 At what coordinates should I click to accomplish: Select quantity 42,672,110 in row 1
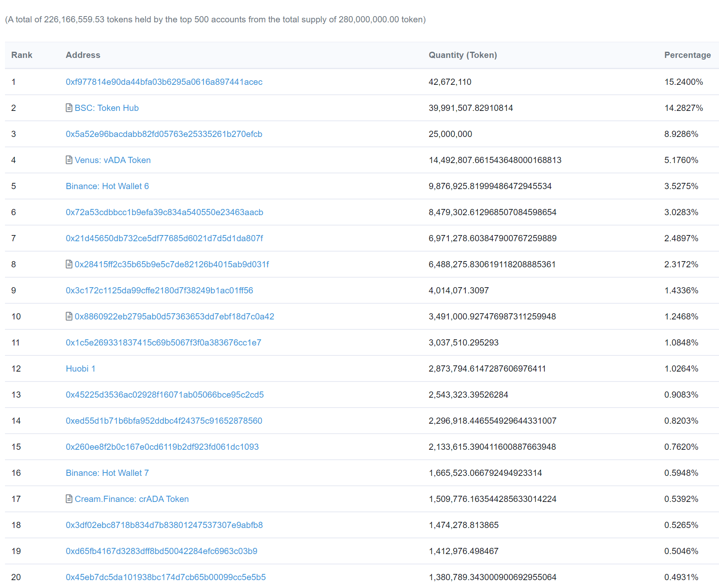point(450,82)
